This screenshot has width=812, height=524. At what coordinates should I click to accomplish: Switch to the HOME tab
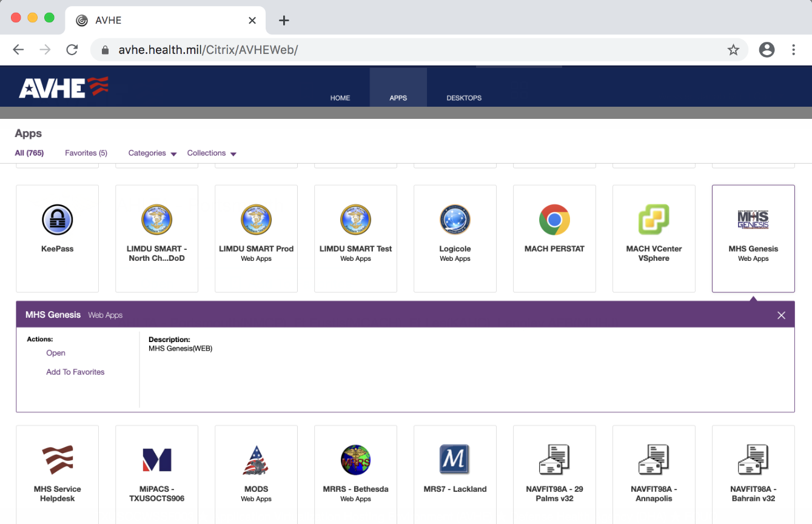340,98
